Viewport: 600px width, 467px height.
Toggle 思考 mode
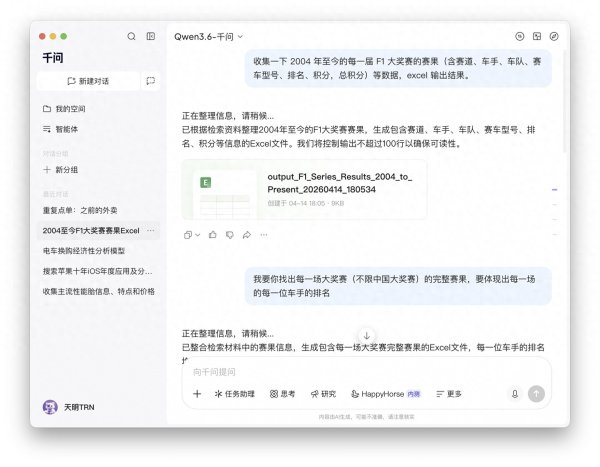point(283,394)
